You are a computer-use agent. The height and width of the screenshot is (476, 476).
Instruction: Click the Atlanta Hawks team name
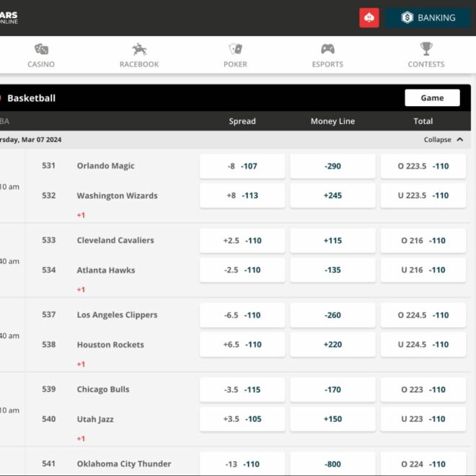click(105, 270)
